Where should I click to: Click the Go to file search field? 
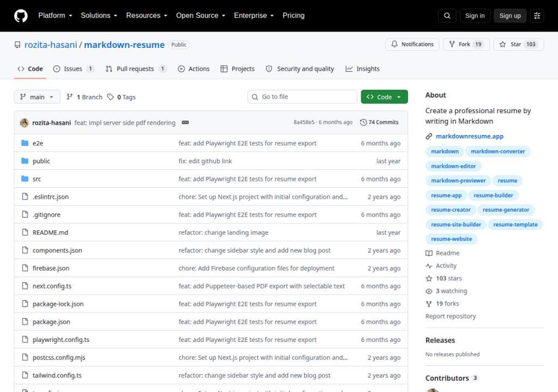coord(302,97)
